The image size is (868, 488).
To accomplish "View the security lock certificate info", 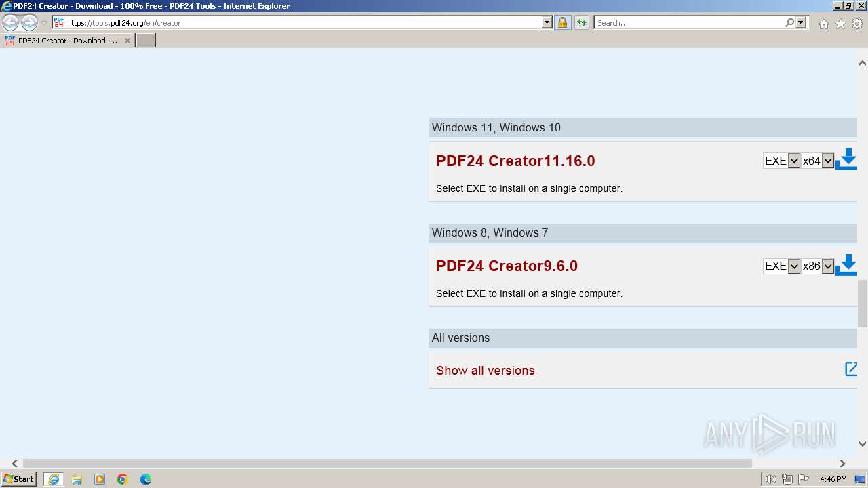I will (562, 22).
